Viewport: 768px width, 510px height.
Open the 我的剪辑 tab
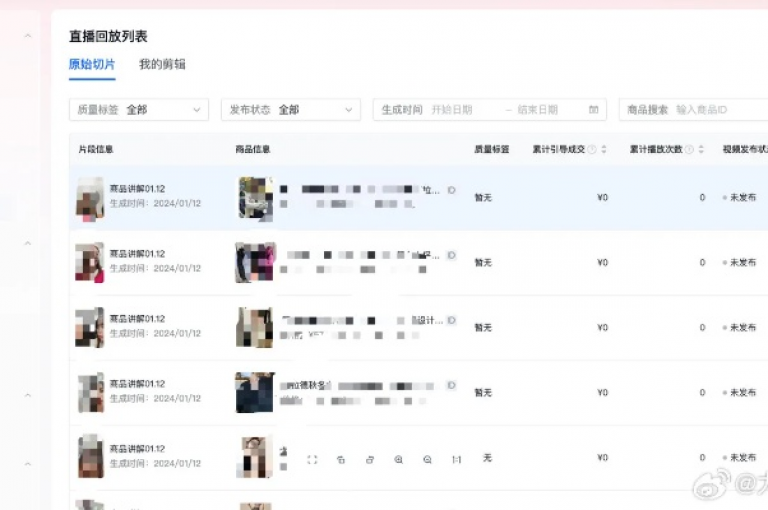point(162,64)
